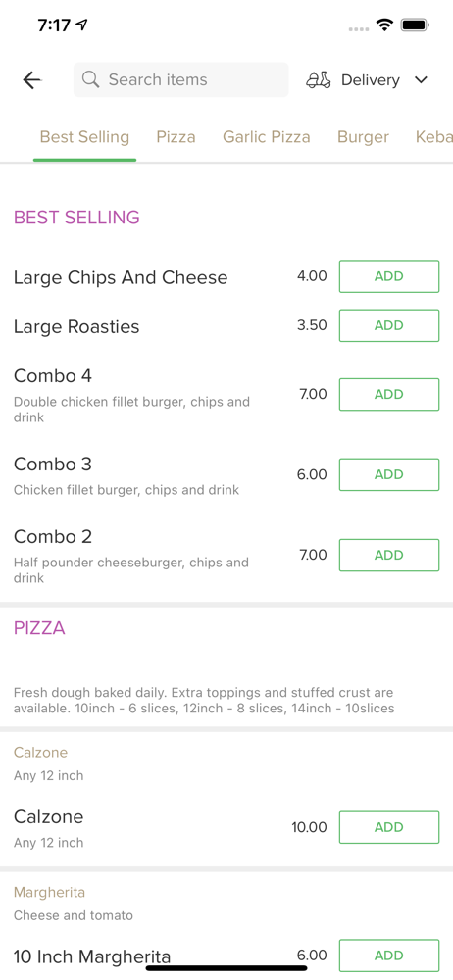This screenshot has height=980, width=453.
Task: Click the search magnifier icon
Action: [x=91, y=79]
